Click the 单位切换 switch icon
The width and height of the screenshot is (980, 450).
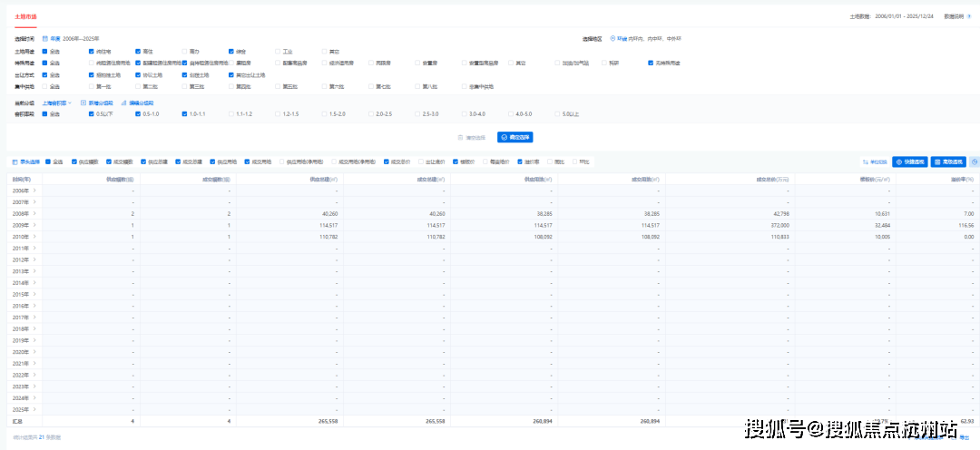[865, 161]
